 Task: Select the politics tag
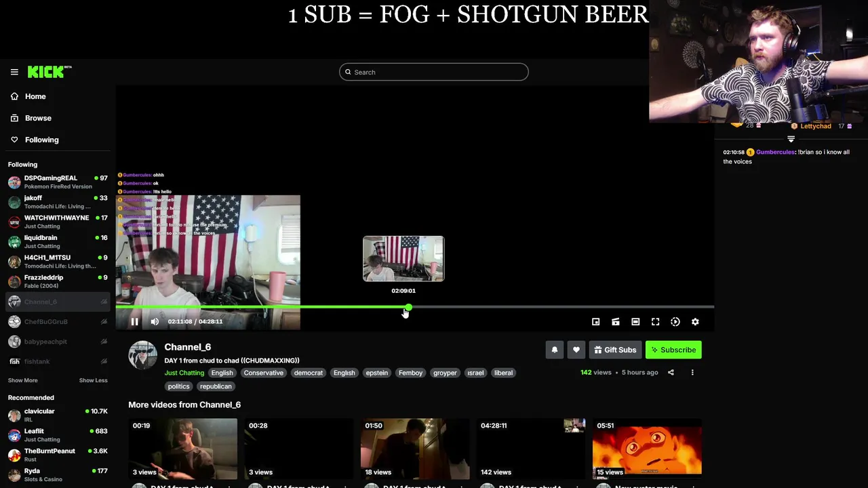pos(179,386)
